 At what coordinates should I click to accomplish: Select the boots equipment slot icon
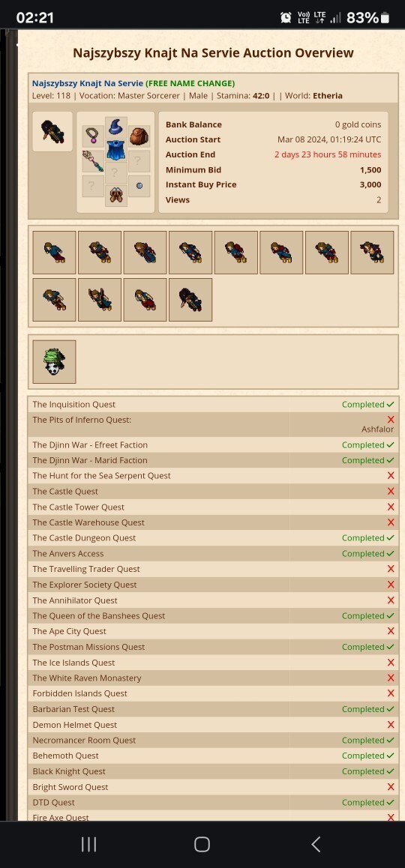click(x=115, y=196)
